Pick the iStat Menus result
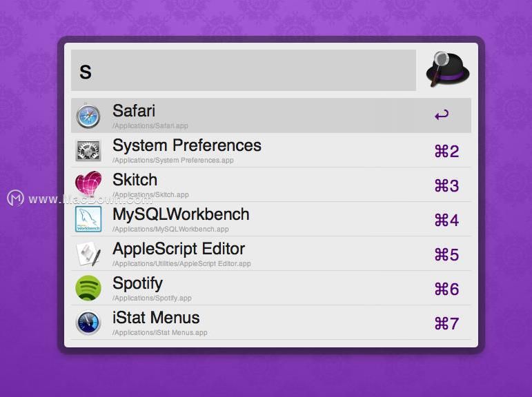The width and height of the screenshot is (532, 397). (270, 323)
